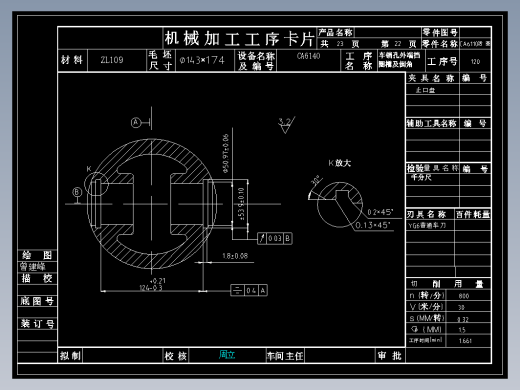520x390 pixels.
Task: Click the equipment value CA6140
Action: 309,56
